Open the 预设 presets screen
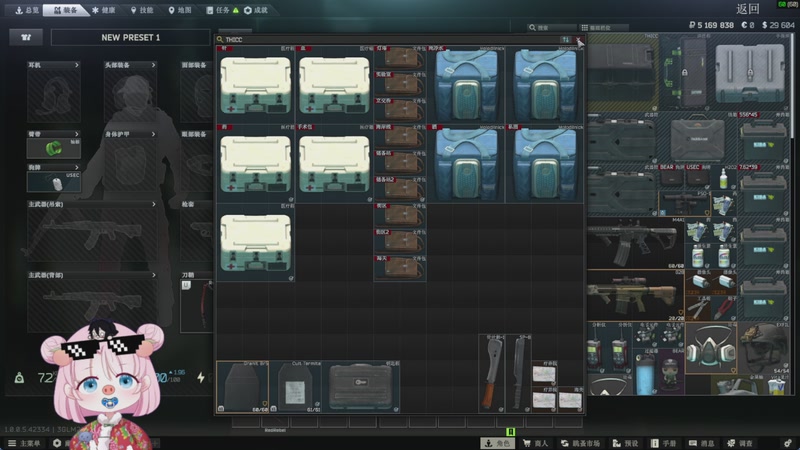 [x=626, y=443]
